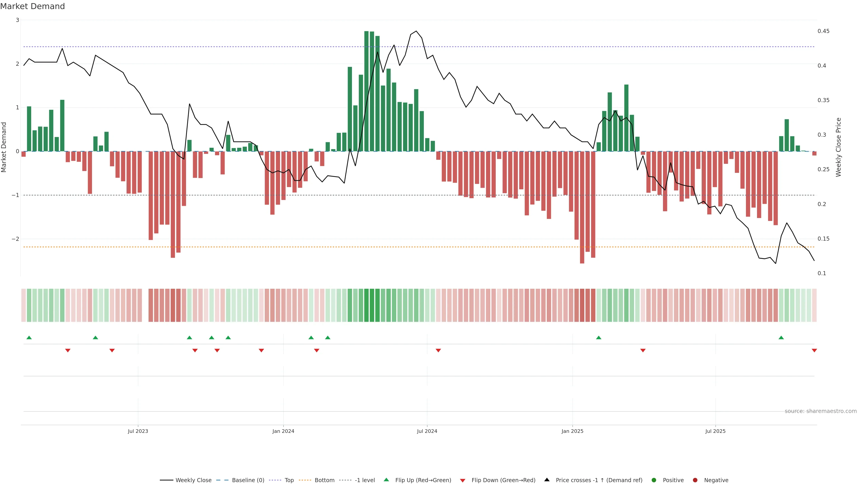The width and height of the screenshot is (868, 488).
Task: Click the Jul 2024 flip-down red marker
Action: click(x=438, y=351)
